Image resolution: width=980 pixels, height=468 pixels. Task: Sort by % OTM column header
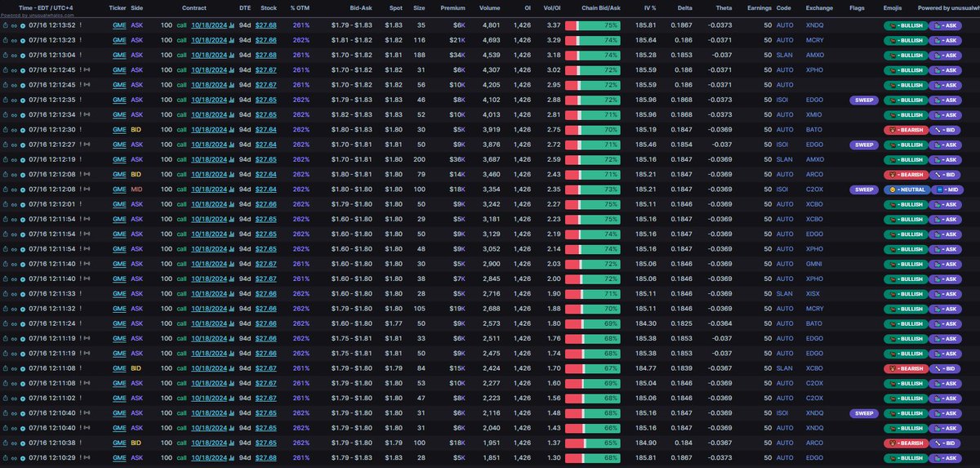[301, 7]
